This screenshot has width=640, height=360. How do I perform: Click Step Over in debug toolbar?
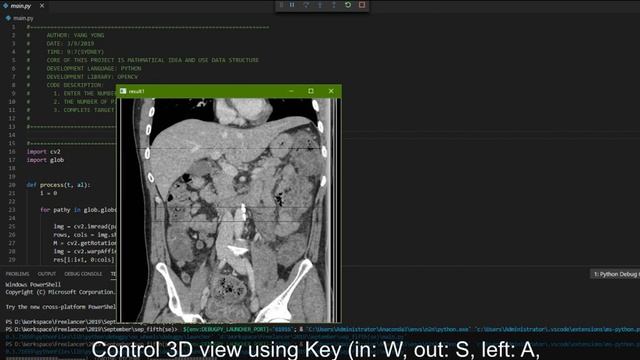point(306,5)
